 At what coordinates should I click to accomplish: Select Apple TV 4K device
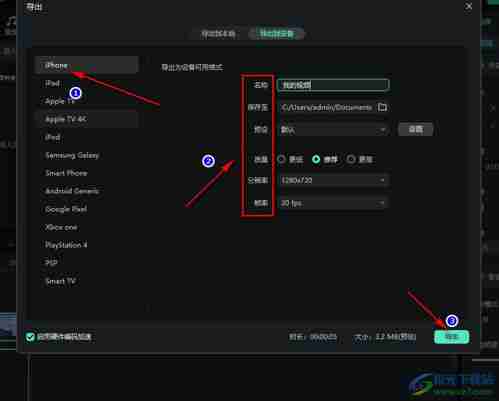pos(86,119)
